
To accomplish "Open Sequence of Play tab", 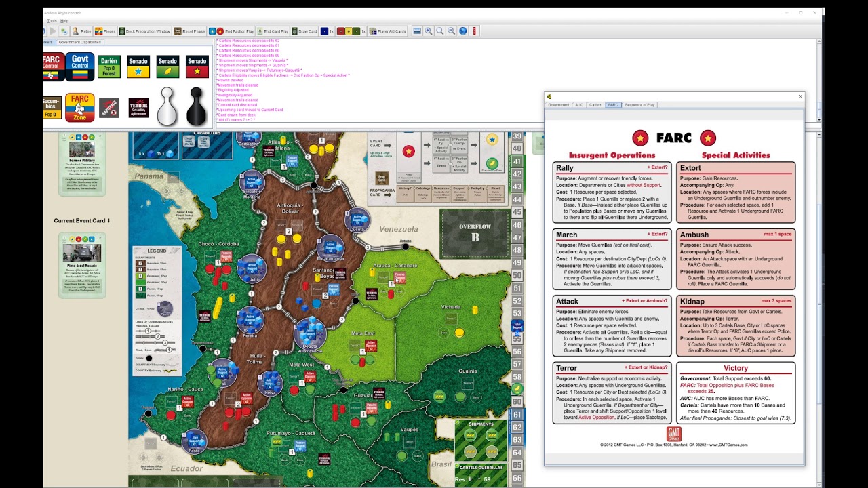I will 639,105.
